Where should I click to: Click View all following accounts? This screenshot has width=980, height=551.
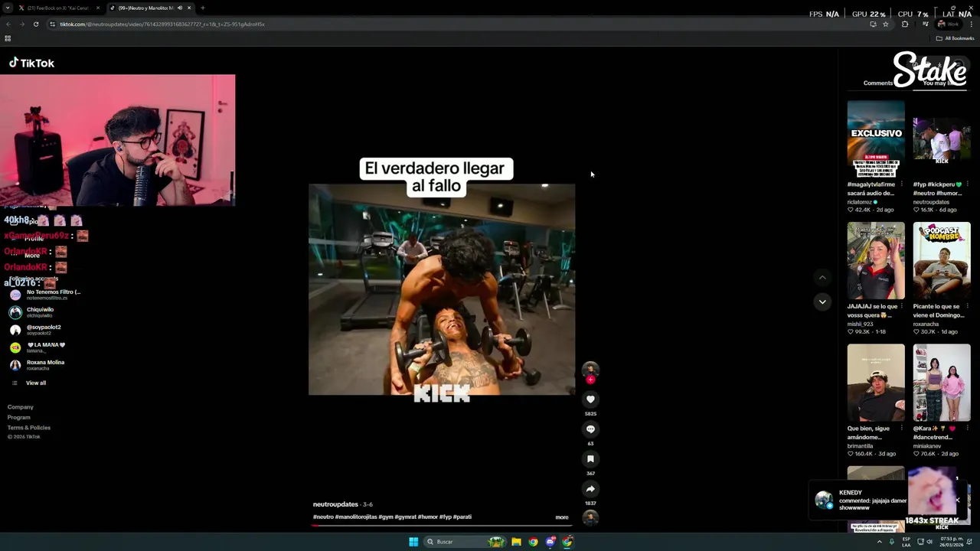[x=36, y=383]
